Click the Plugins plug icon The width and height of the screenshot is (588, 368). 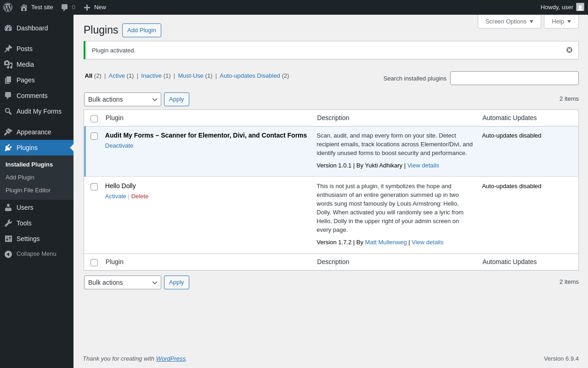[x=8, y=148]
